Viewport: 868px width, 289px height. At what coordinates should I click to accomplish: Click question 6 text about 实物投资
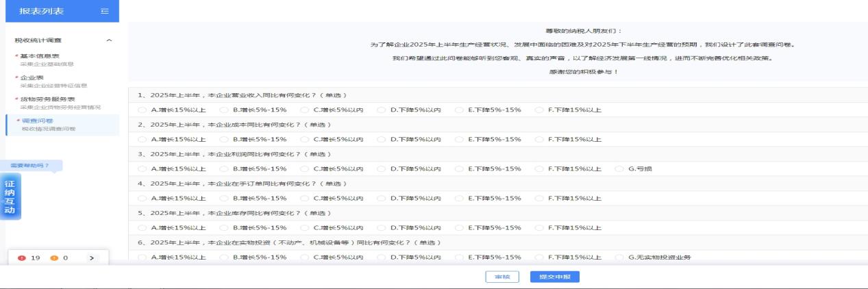tap(288, 242)
